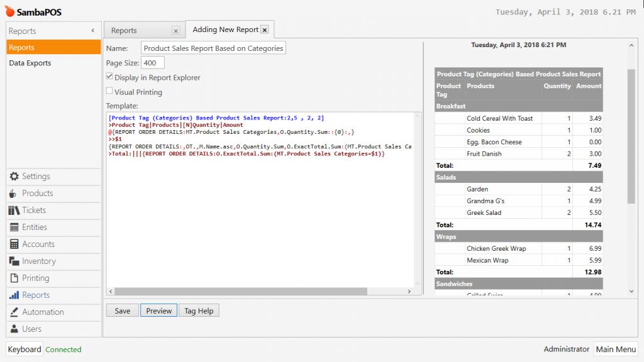Screen dimensions: 644x362
Task: Click the Amount column header
Action: (589, 85)
